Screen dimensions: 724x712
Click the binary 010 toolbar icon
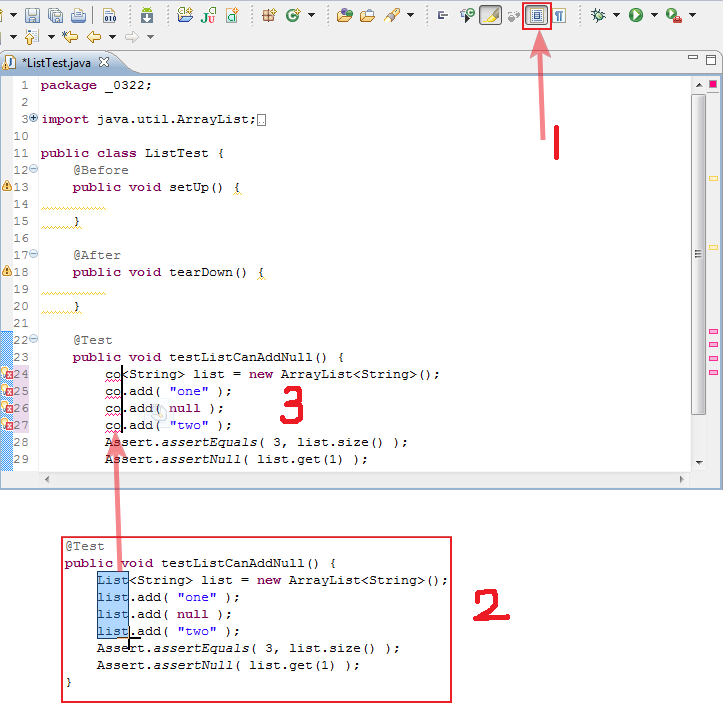tap(109, 15)
